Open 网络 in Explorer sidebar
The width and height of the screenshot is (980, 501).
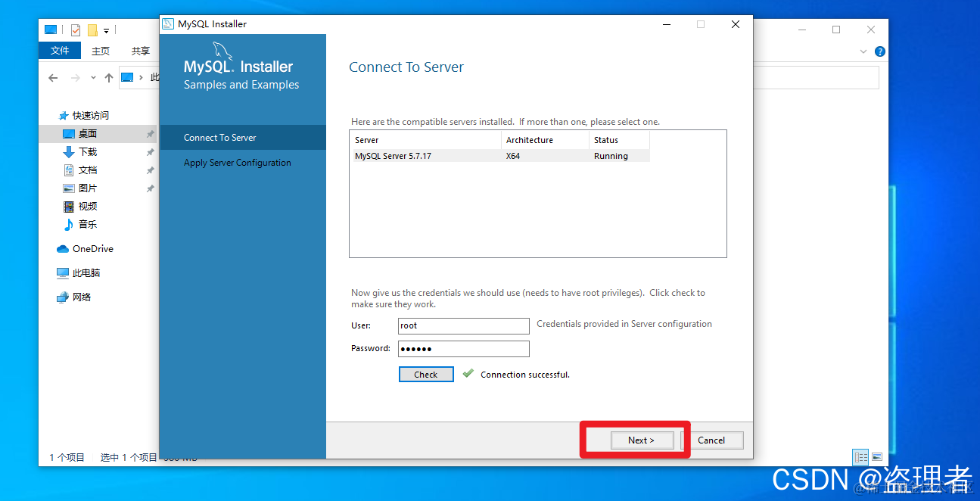click(x=74, y=297)
